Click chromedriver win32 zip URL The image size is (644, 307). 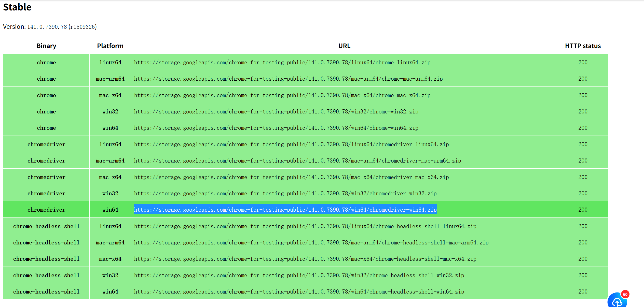[x=285, y=194]
